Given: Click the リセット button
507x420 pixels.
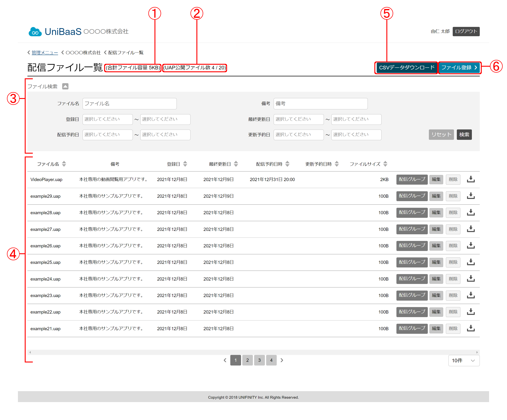Looking at the screenshot, I should [441, 134].
